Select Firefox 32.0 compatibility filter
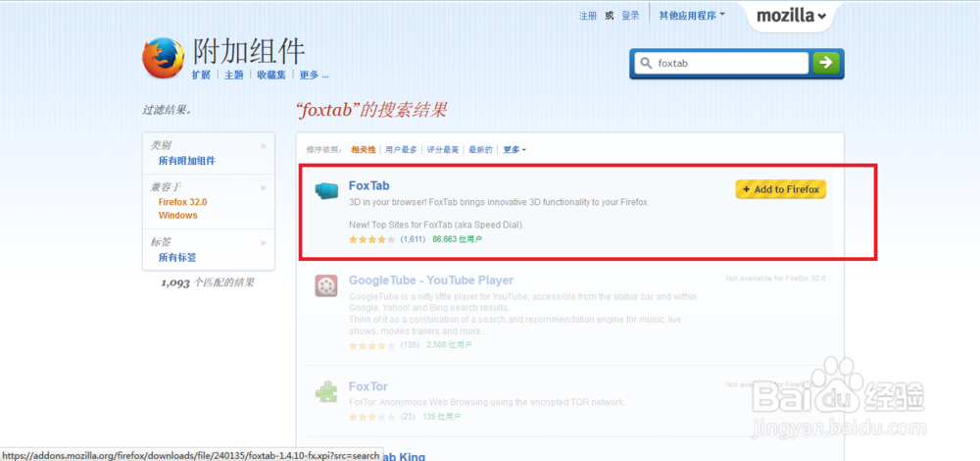 pos(182,202)
